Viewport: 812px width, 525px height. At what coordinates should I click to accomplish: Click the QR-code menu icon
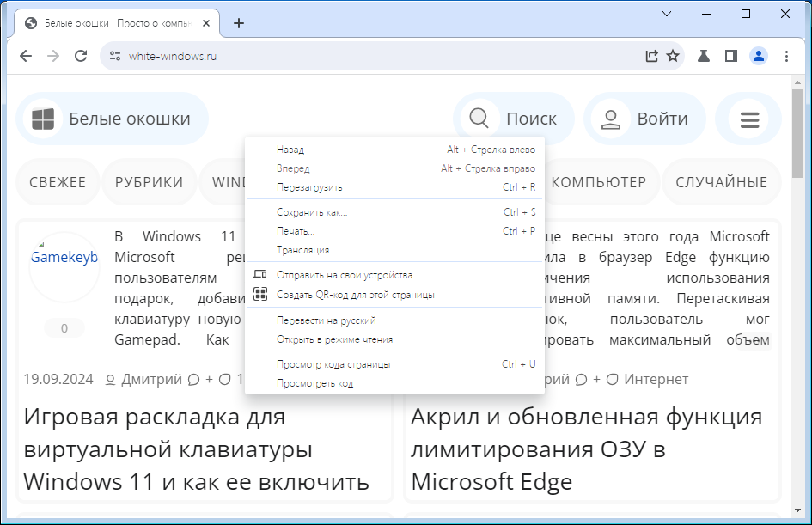tap(260, 294)
